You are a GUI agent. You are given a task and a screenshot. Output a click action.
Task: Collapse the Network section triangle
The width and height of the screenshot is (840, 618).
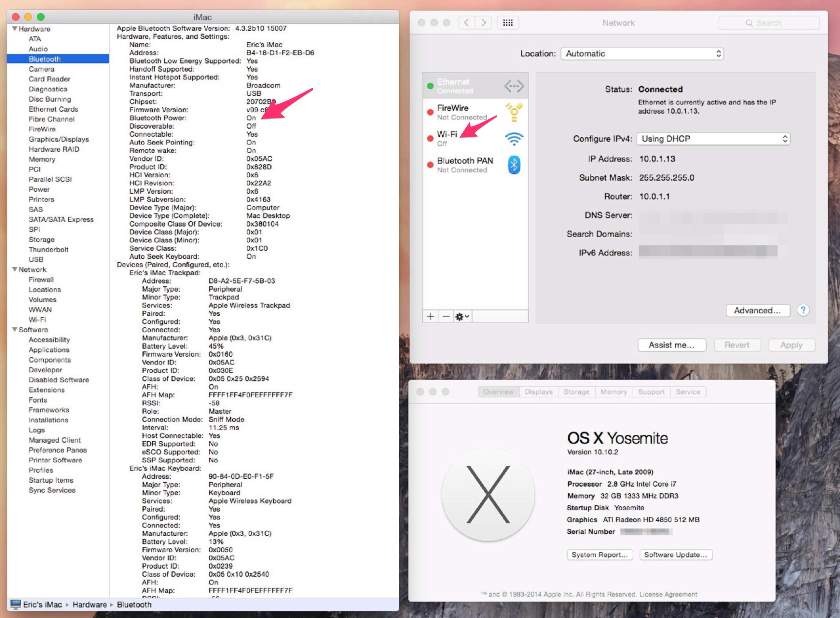[14, 269]
